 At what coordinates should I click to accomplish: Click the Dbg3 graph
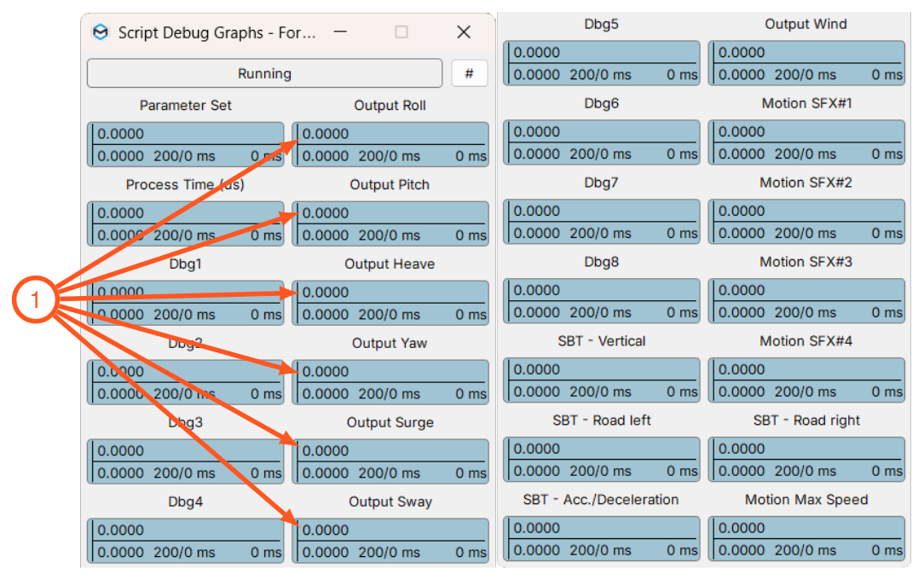(x=186, y=461)
